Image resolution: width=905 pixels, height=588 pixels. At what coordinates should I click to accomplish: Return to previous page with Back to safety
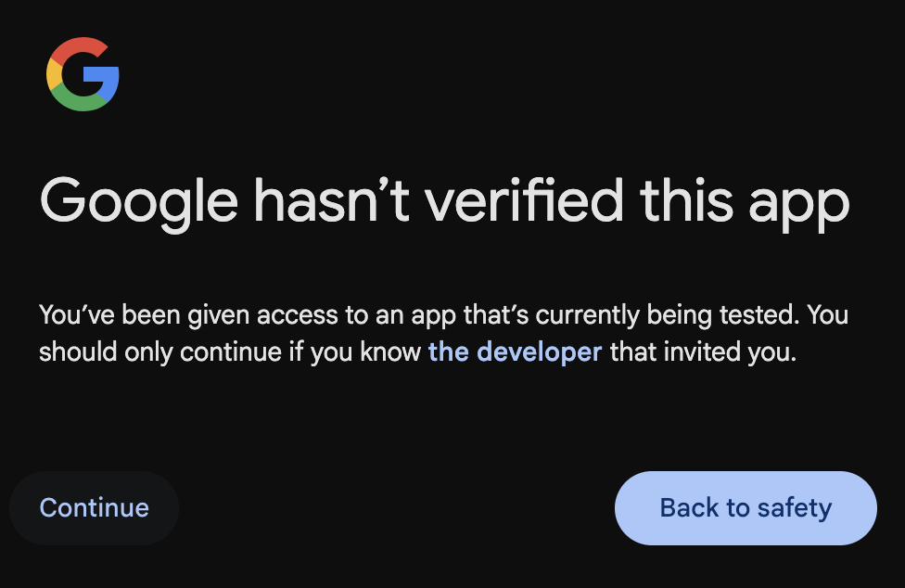(745, 507)
